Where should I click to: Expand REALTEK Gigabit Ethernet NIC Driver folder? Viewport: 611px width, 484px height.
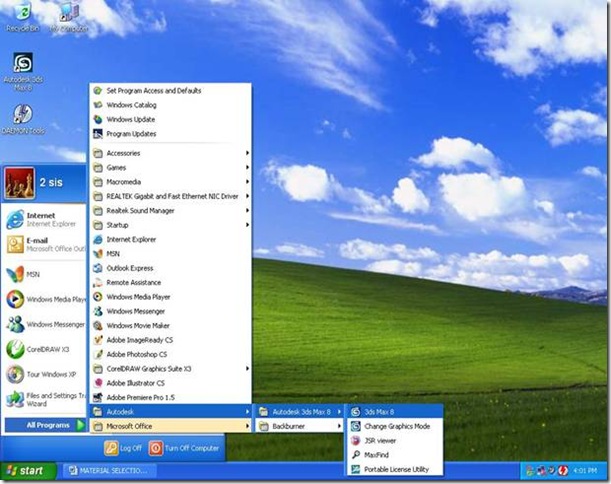tap(170, 196)
